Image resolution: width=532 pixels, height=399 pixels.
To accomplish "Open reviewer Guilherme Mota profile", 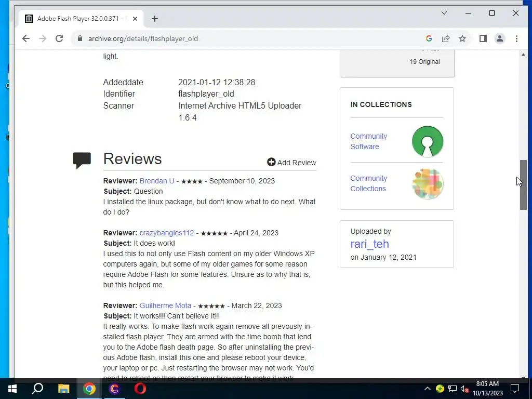I will point(165,305).
